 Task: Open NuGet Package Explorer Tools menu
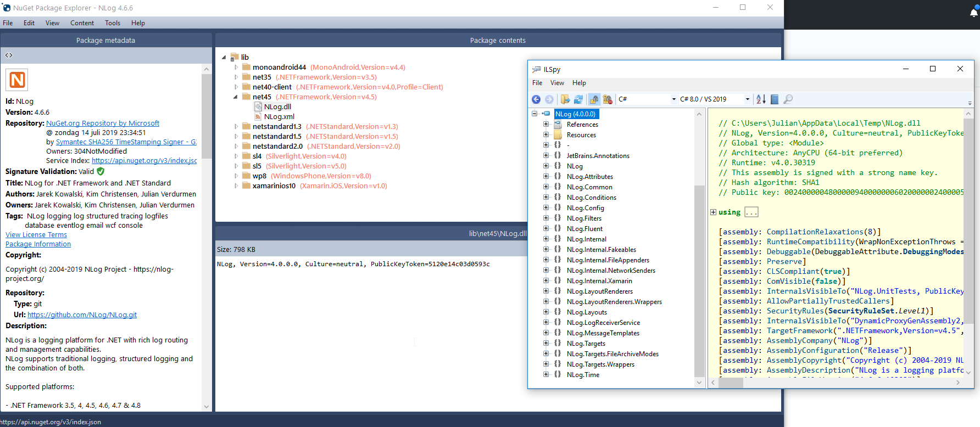pyautogui.click(x=113, y=23)
